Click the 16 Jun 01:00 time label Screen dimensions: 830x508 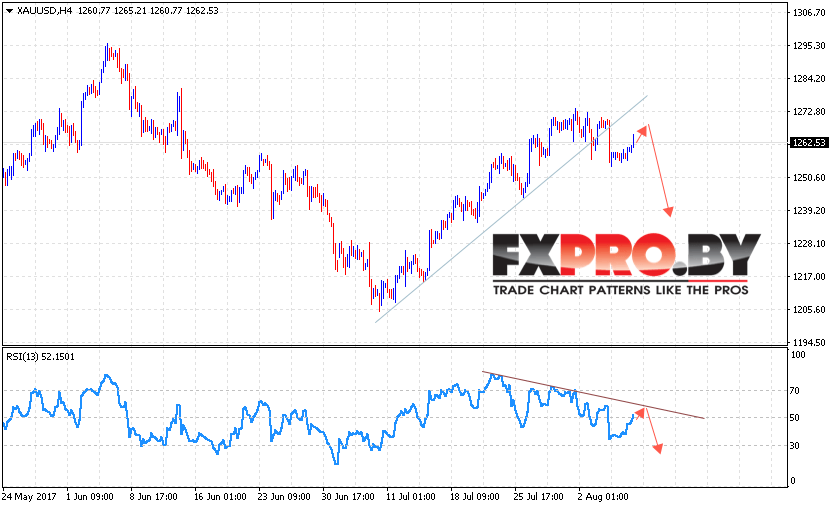pyautogui.click(x=220, y=497)
